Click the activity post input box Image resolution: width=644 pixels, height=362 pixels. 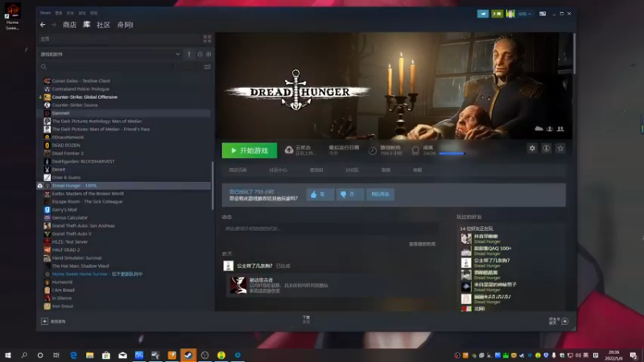(330, 228)
